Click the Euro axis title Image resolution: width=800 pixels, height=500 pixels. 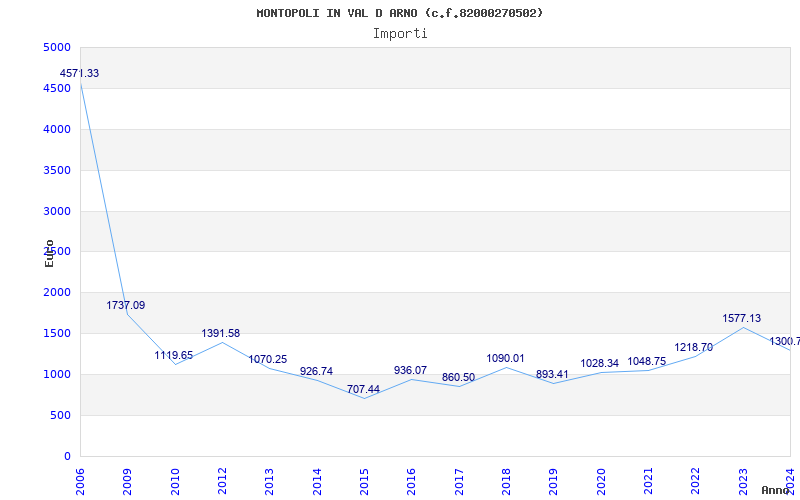pos(49,253)
